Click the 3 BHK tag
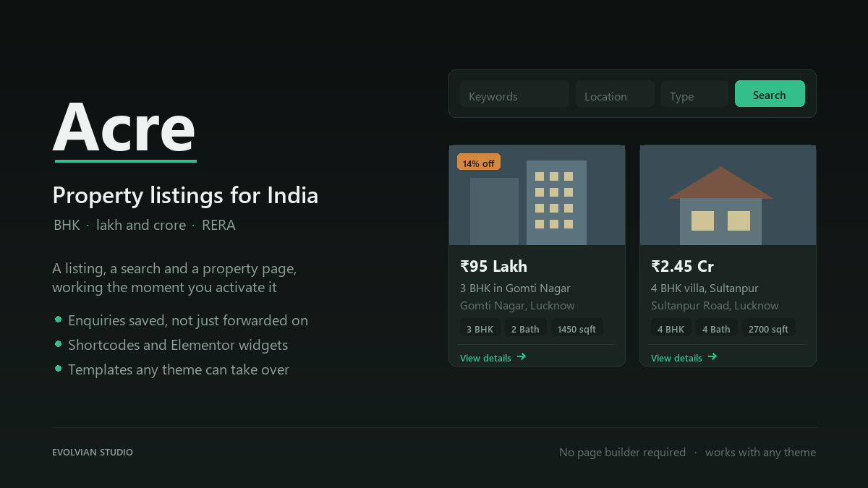This screenshot has width=868, height=488. [480, 329]
